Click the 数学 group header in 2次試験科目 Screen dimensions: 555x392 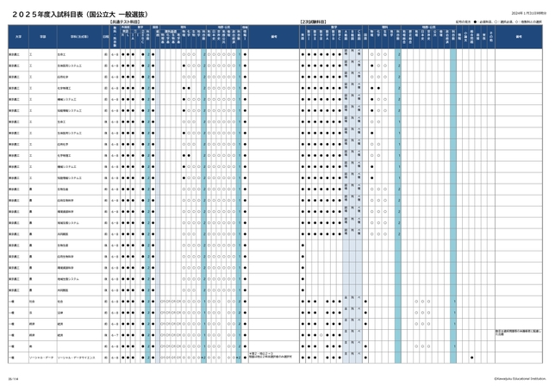325,27
